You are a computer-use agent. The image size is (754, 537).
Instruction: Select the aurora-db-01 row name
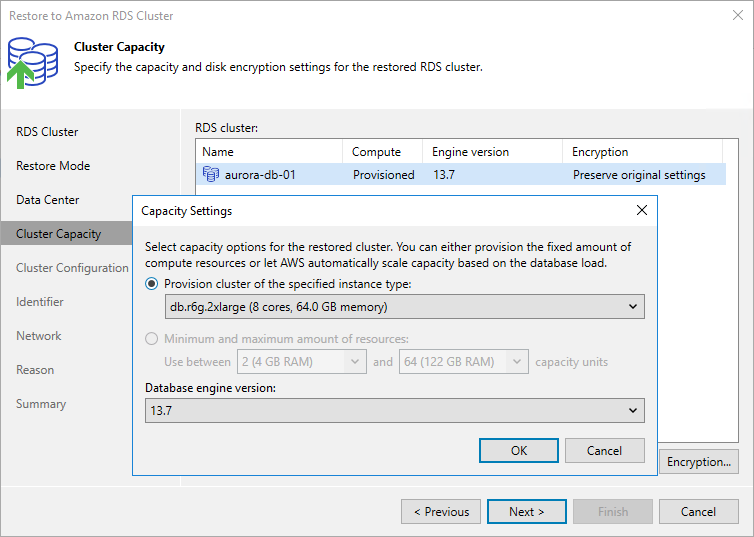tap(260, 175)
